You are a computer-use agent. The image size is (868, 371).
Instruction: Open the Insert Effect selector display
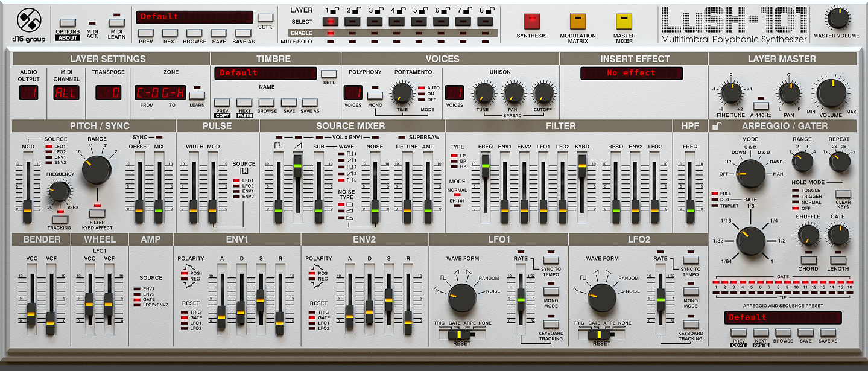tap(631, 73)
